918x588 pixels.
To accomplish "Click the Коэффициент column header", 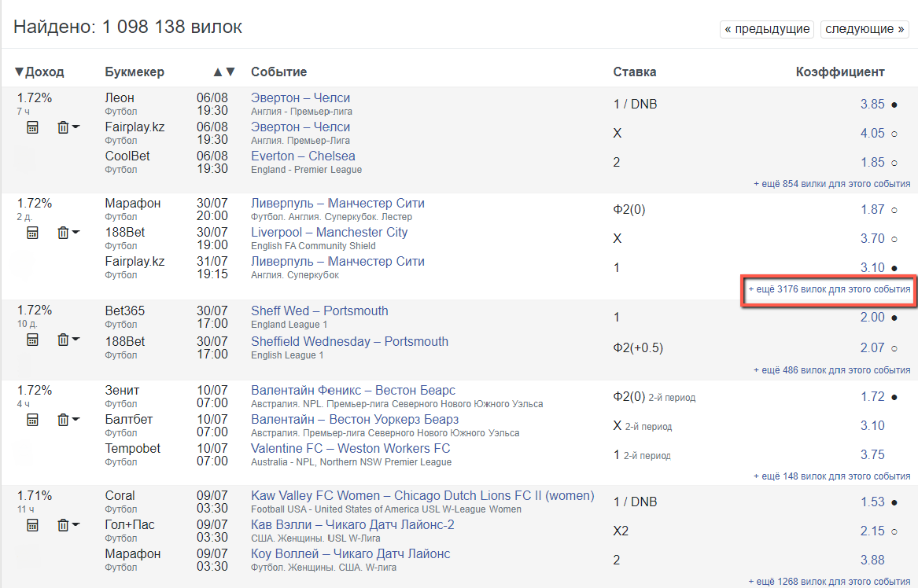I will (840, 72).
